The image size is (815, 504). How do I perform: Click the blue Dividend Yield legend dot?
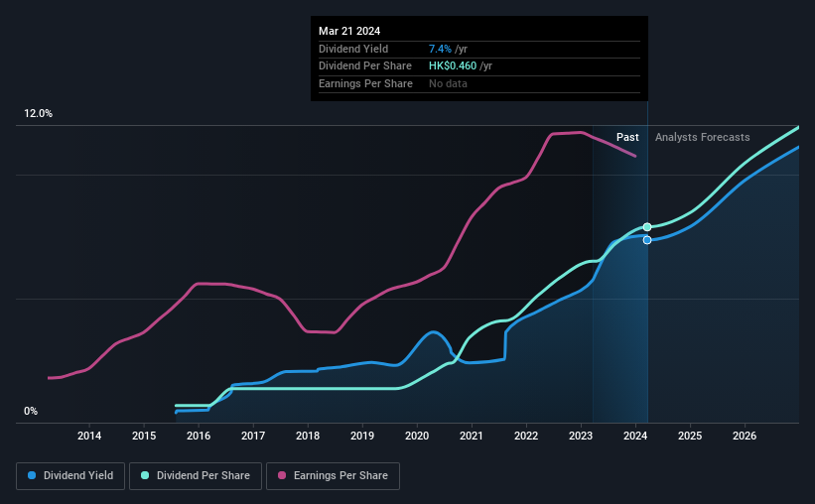(x=32, y=475)
